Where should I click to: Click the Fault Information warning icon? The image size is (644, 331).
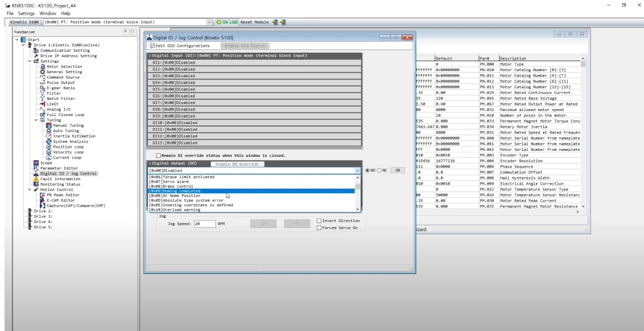coord(36,179)
